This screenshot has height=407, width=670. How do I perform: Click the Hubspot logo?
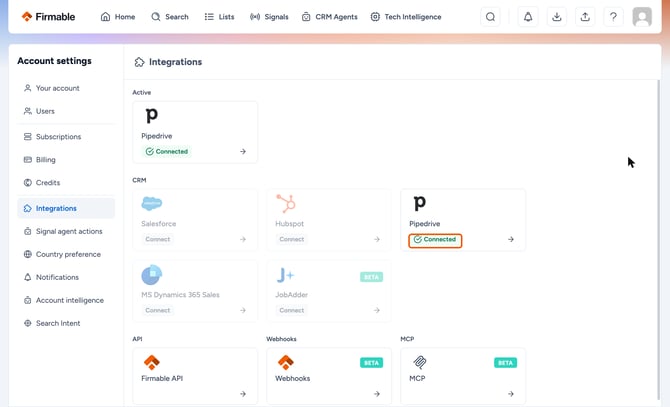point(286,203)
